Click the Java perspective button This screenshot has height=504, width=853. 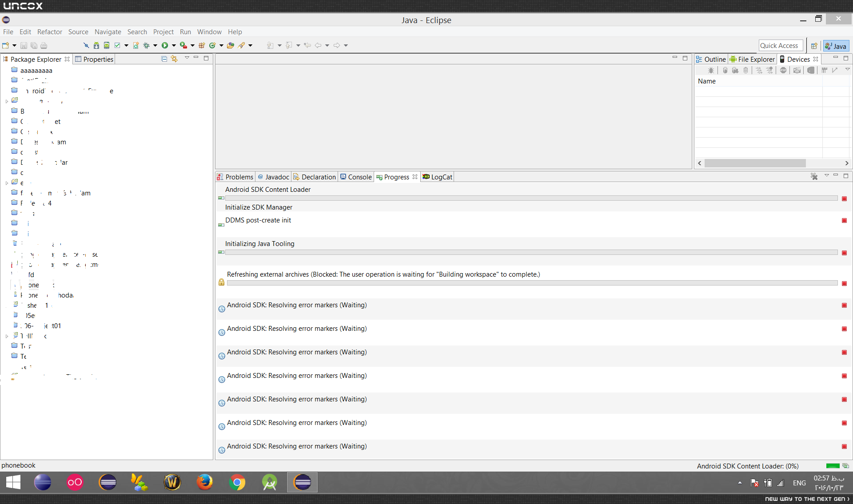836,46
